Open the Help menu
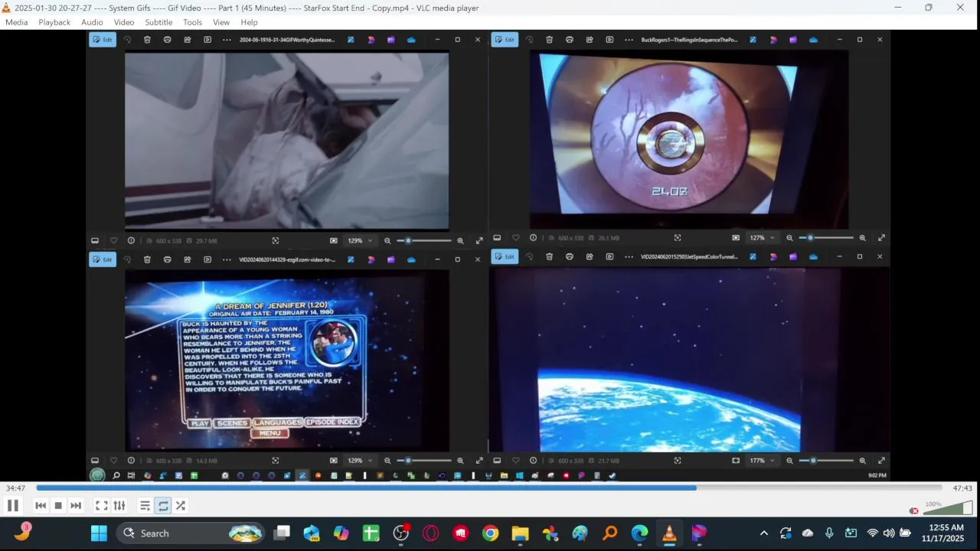 tap(249, 22)
